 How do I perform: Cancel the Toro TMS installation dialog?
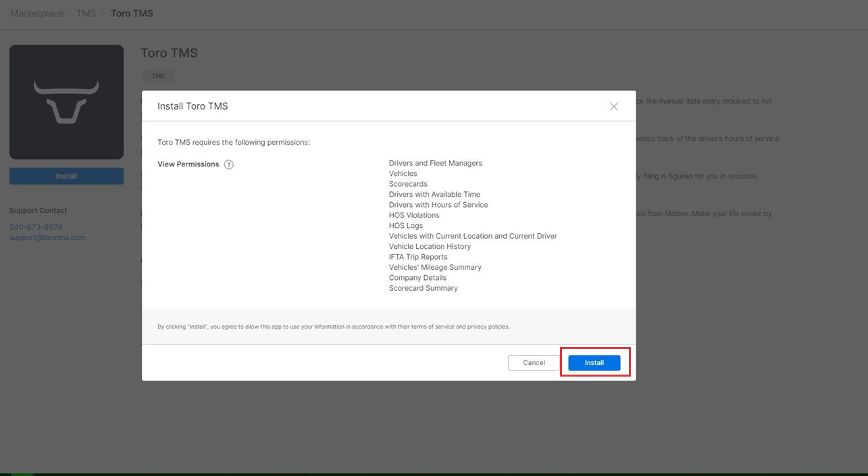pos(534,362)
